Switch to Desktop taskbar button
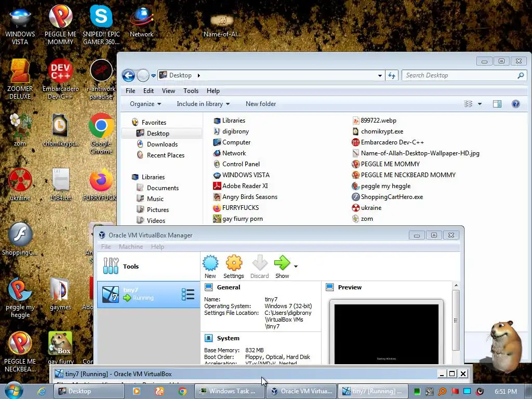The height and width of the screenshot is (399, 532). click(x=89, y=391)
